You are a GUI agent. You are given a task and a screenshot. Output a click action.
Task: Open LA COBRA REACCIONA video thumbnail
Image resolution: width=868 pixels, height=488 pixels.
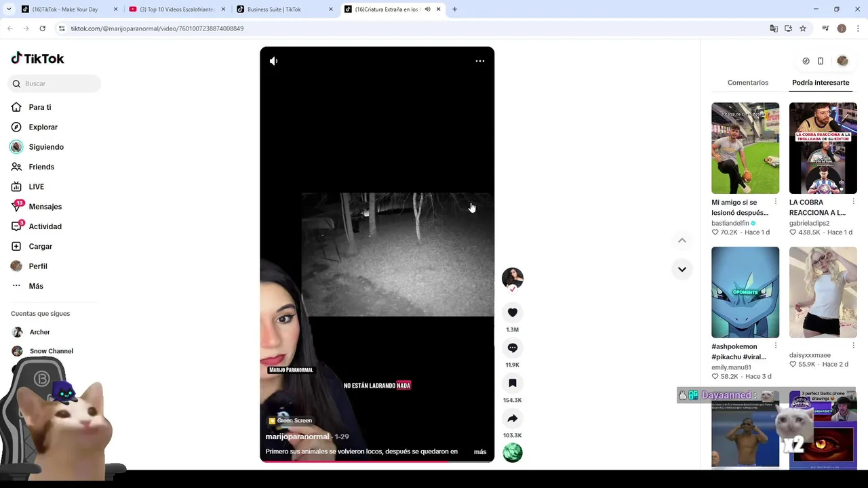823,148
